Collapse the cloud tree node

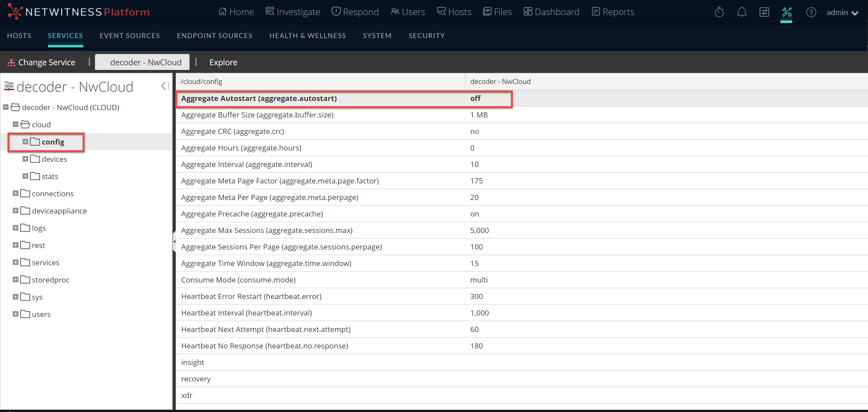[x=16, y=125]
